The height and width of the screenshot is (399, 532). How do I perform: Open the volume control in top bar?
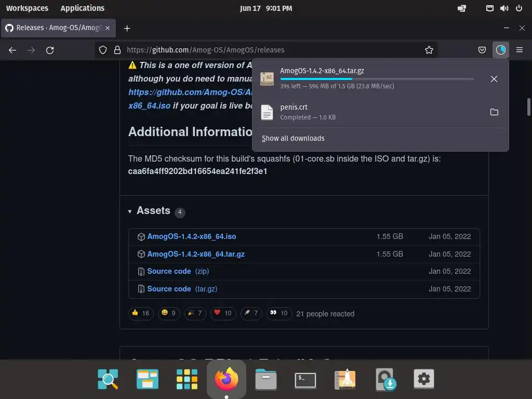[x=504, y=8]
